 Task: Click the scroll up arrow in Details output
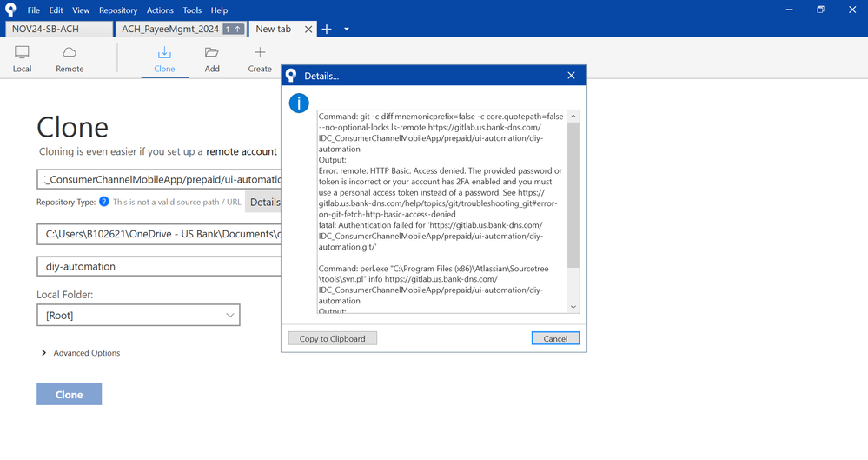click(x=573, y=117)
